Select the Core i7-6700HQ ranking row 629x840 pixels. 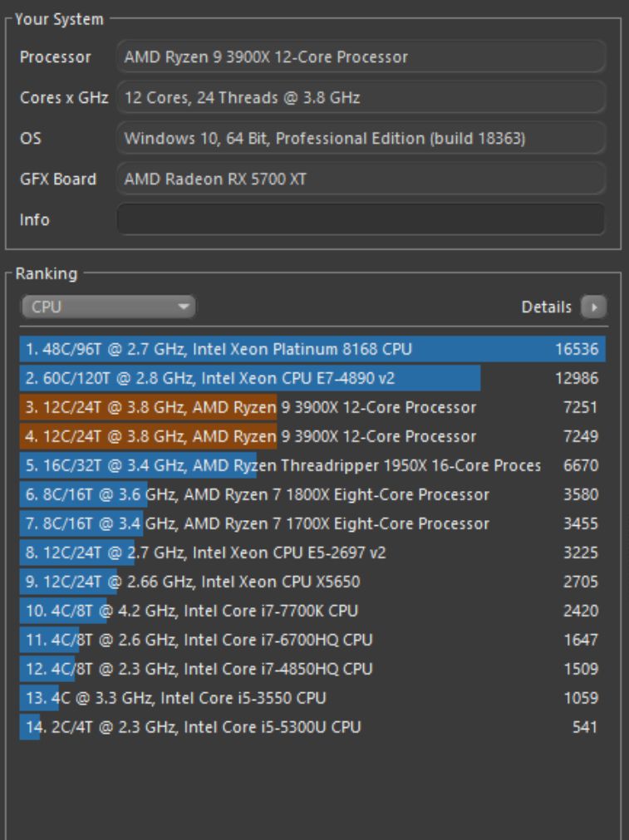tap(313, 640)
